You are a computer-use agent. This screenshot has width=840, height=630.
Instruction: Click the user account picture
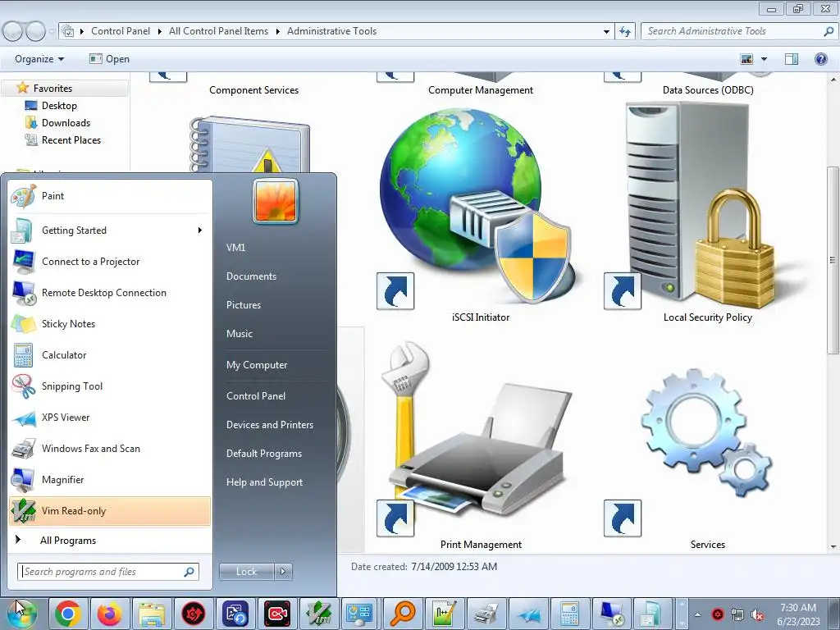pyautogui.click(x=276, y=201)
